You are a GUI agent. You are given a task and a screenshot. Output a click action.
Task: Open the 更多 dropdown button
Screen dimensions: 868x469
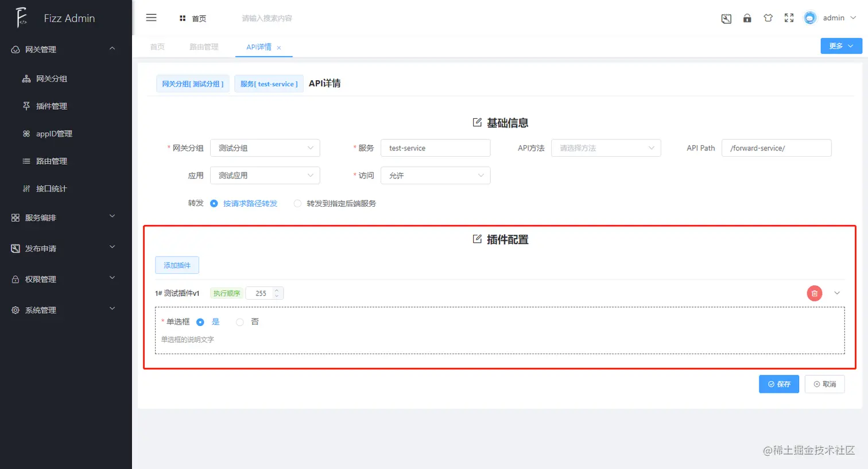coord(841,46)
